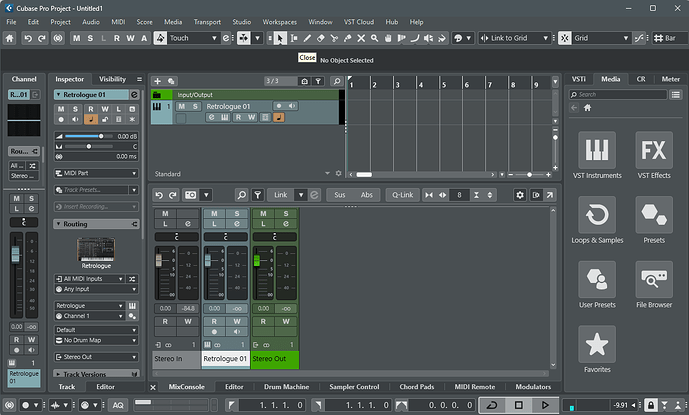The width and height of the screenshot is (689, 415).
Task: Open the Link mode dropdown arrow in MixConsole
Action: coord(301,195)
